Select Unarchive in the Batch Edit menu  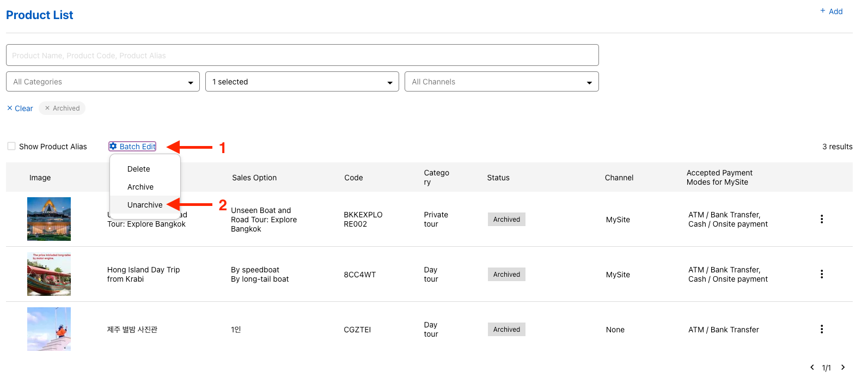point(145,205)
